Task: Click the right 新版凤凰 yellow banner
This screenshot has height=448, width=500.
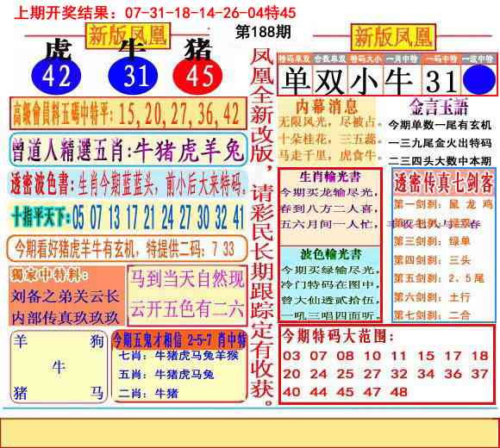Action: [393, 37]
